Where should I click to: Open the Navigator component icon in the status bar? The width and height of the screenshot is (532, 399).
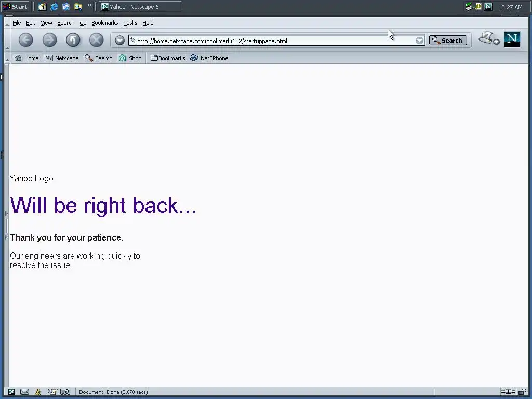[11, 392]
